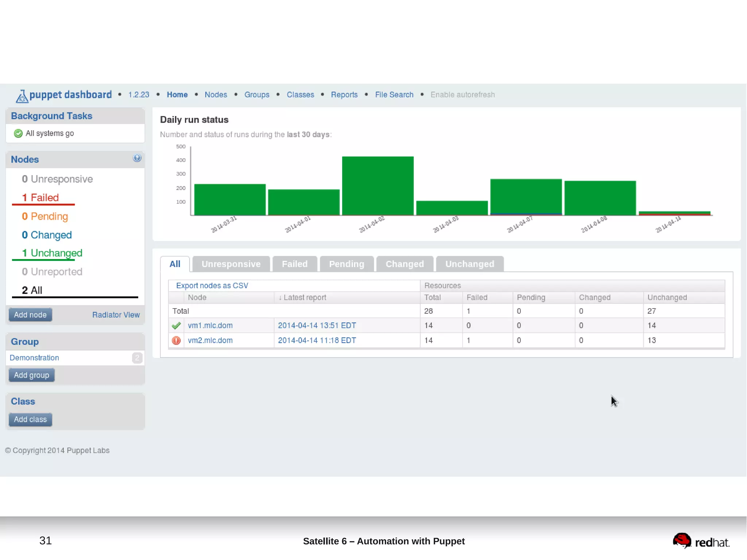Click the puppet dashboard logo icon

click(x=22, y=96)
